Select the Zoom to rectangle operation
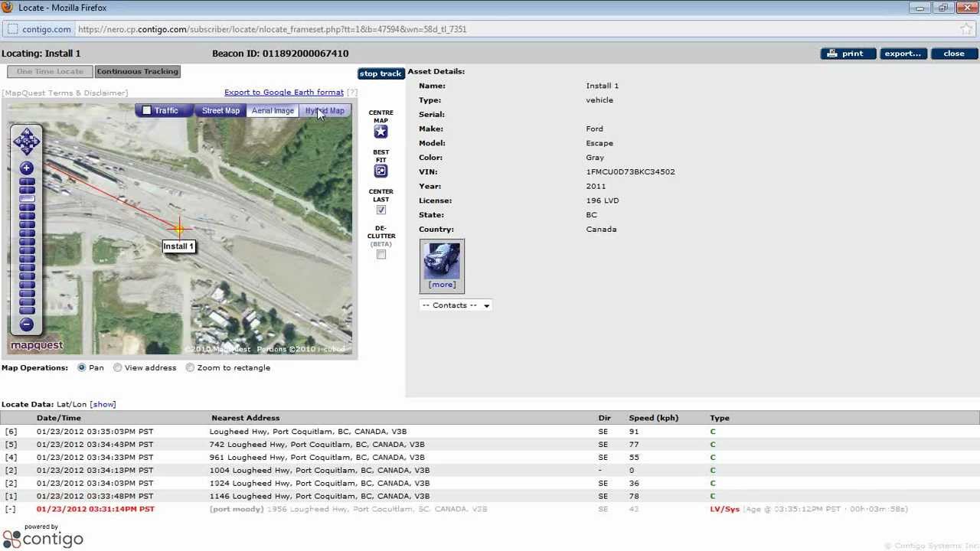 coord(190,368)
